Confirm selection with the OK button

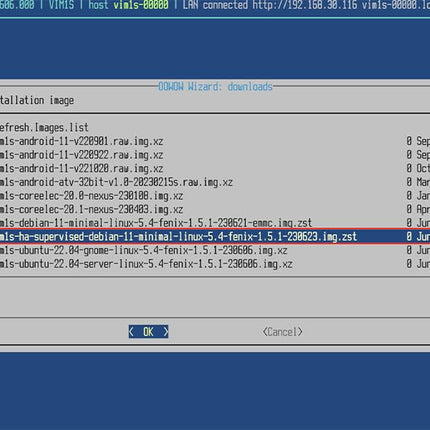148,332
